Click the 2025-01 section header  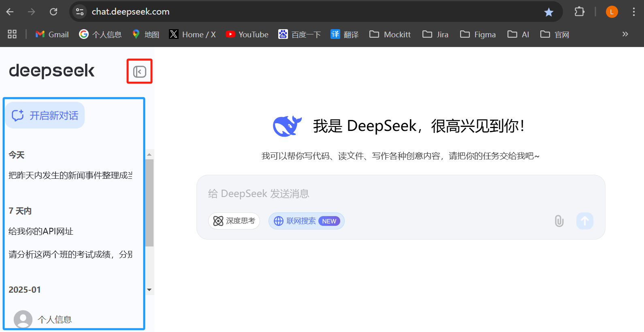(x=25, y=290)
